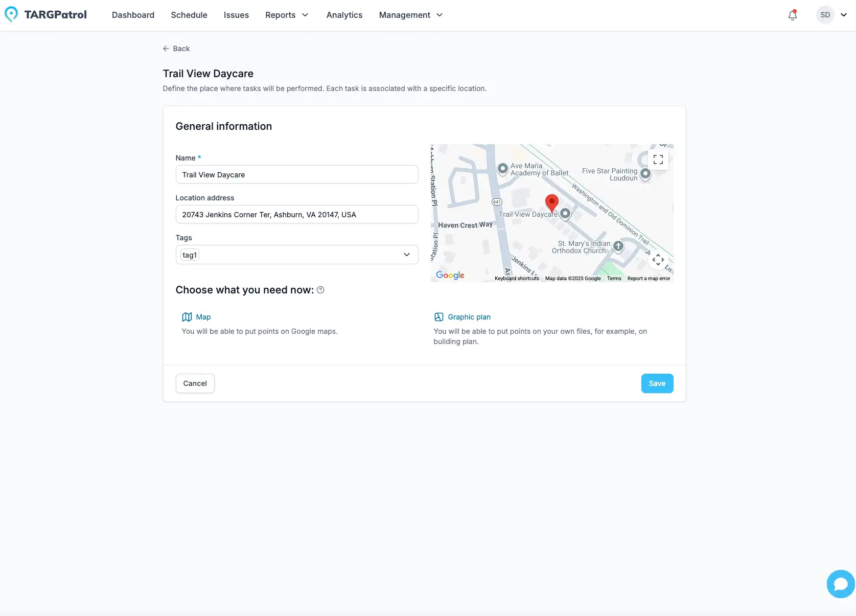The height and width of the screenshot is (616, 856).
Task: Expand the user account chevron
Action: (844, 15)
